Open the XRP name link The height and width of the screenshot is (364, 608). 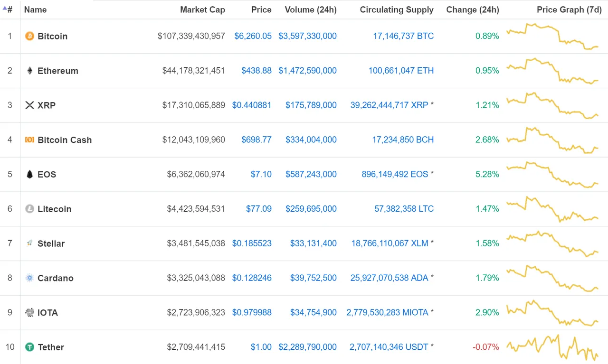[47, 105]
